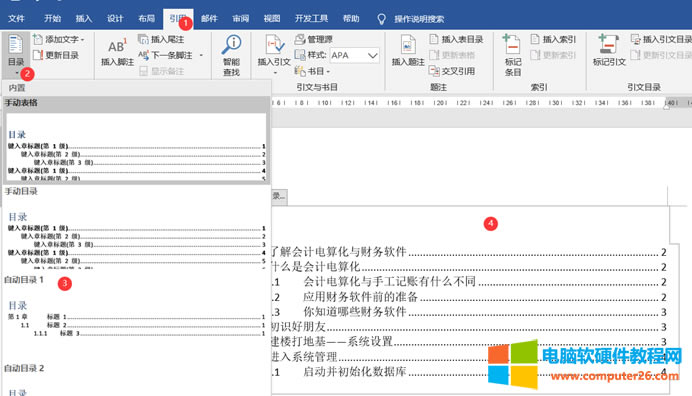Switch to the 开始 tab

pos(52,19)
